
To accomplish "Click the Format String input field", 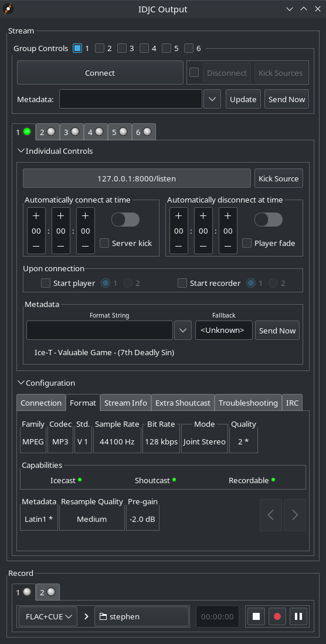I will tap(100, 330).
